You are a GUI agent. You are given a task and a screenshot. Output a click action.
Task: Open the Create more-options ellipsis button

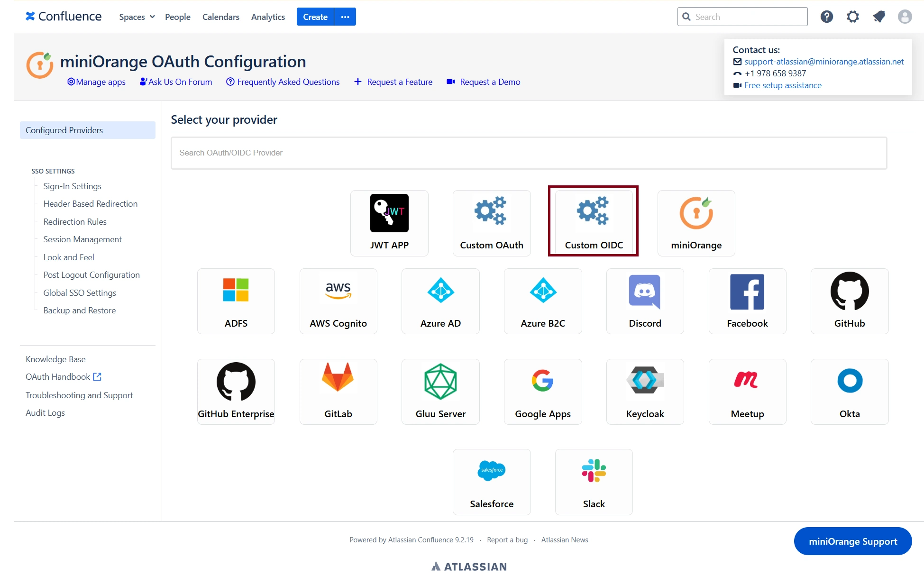point(345,17)
